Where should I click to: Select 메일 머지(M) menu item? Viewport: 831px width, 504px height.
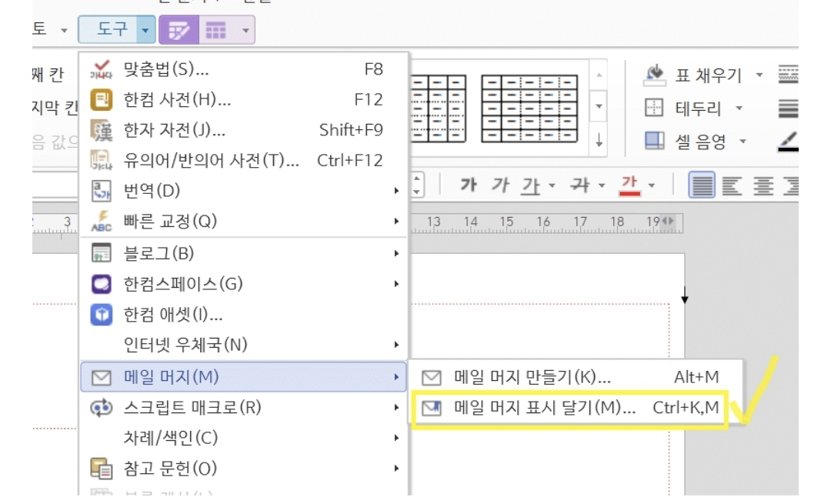click(x=244, y=377)
